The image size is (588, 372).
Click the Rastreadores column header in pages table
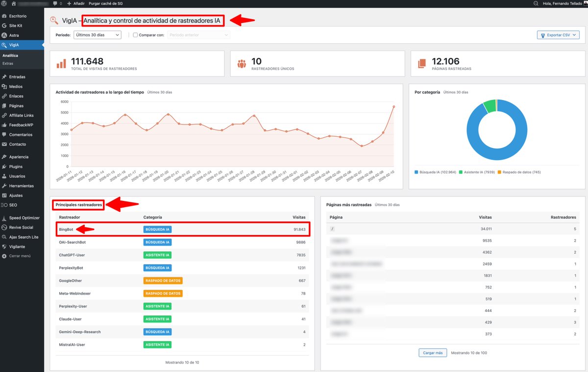[563, 217]
